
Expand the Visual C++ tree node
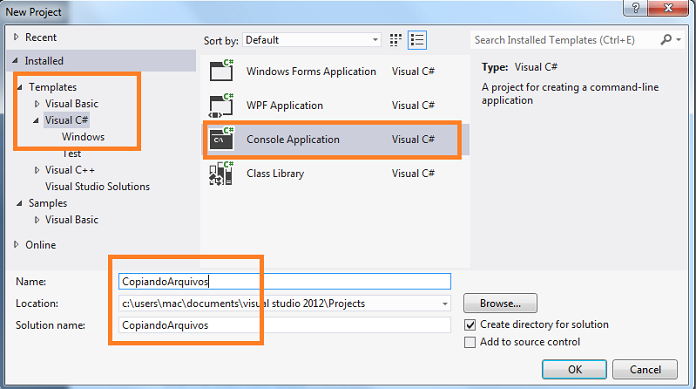(37, 170)
